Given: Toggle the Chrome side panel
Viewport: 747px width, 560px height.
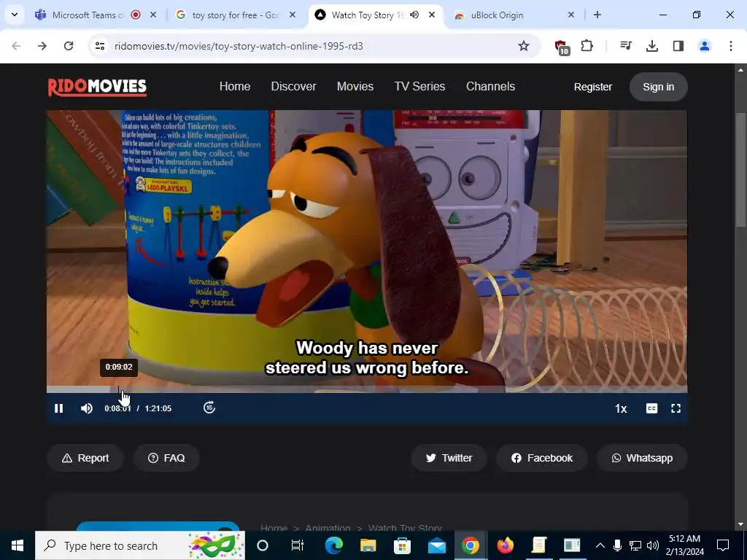Looking at the screenshot, I should (x=678, y=46).
